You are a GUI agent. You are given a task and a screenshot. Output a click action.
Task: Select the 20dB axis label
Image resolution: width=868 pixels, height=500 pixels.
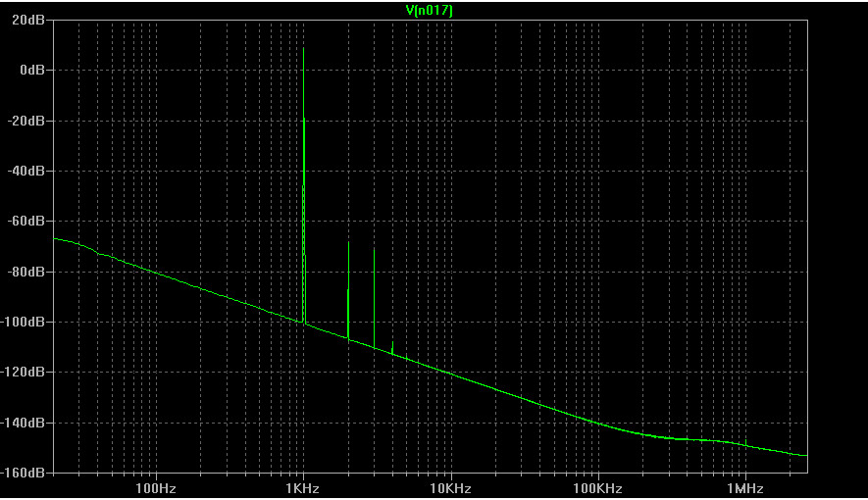(x=28, y=20)
